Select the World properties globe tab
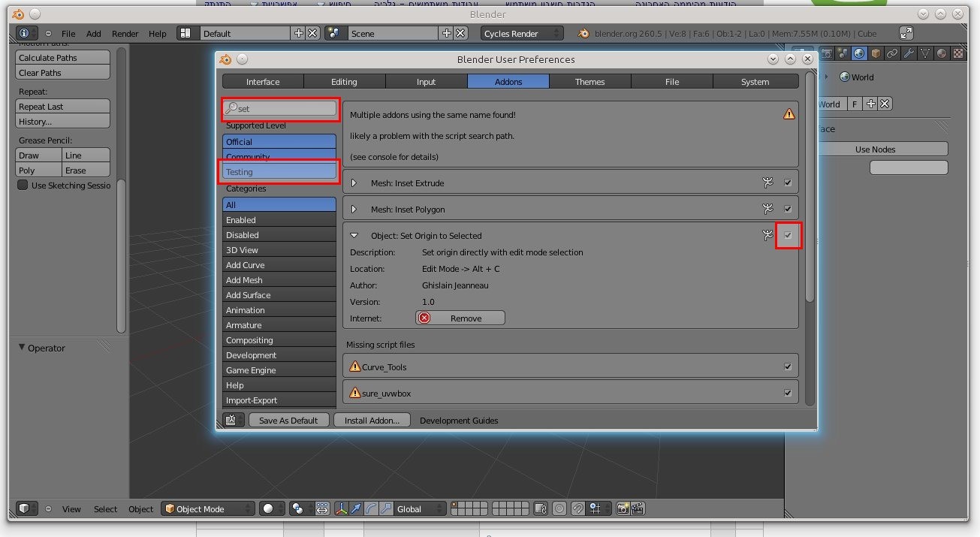This screenshot has width=980, height=537. 859,53
